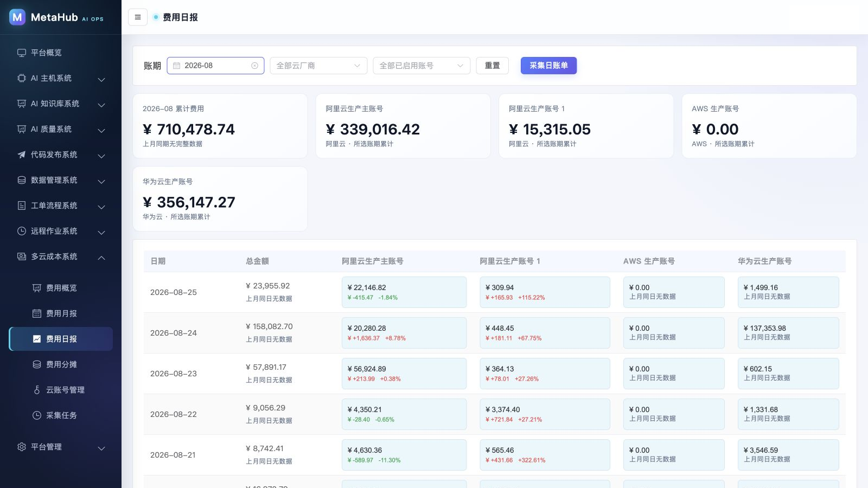
Task: Expand the 平台管理 chevron
Action: [101, 448]
